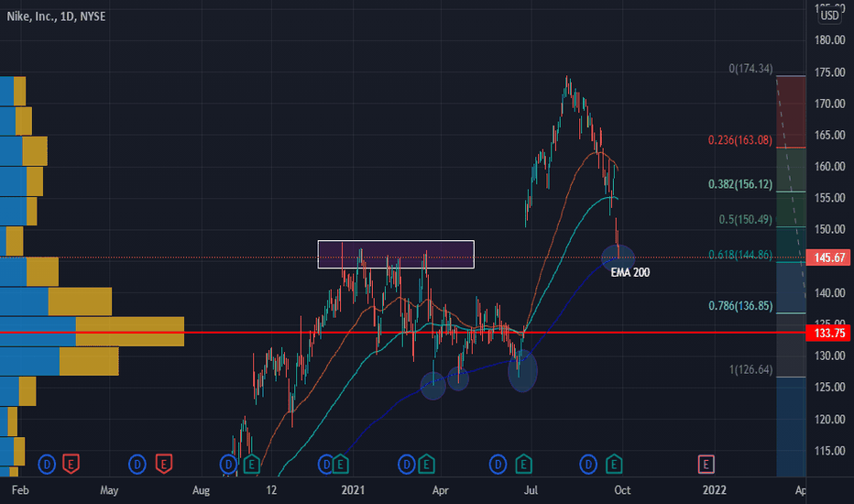854x504 pixels.
Task: Click the green earnings E marker before Jul
Action: pyautogui.click(x=523, y=465)
